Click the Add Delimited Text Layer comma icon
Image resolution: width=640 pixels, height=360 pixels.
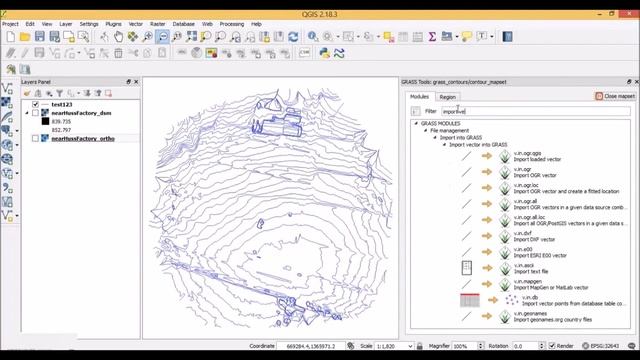[x=7, y=188]
